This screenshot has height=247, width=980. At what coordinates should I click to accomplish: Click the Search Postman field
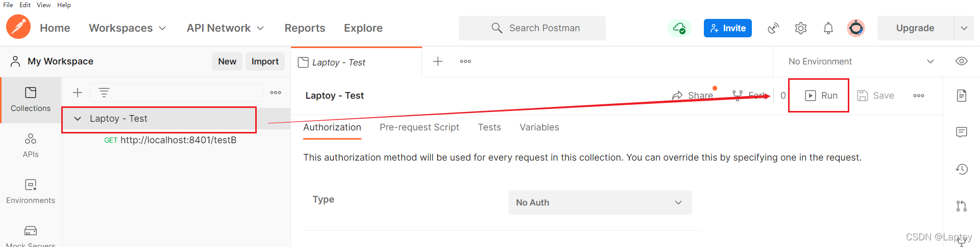532,28
